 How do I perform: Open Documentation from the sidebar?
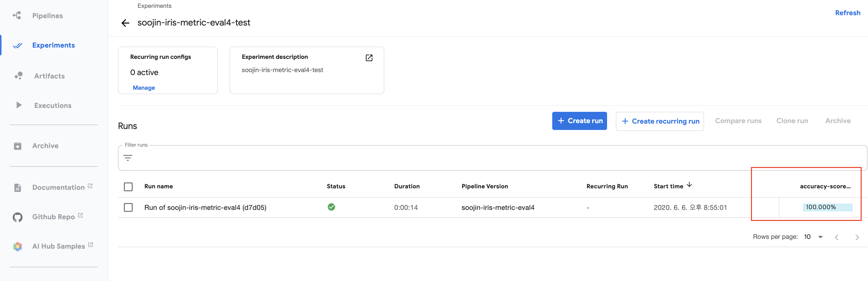(x=58, y=187)
